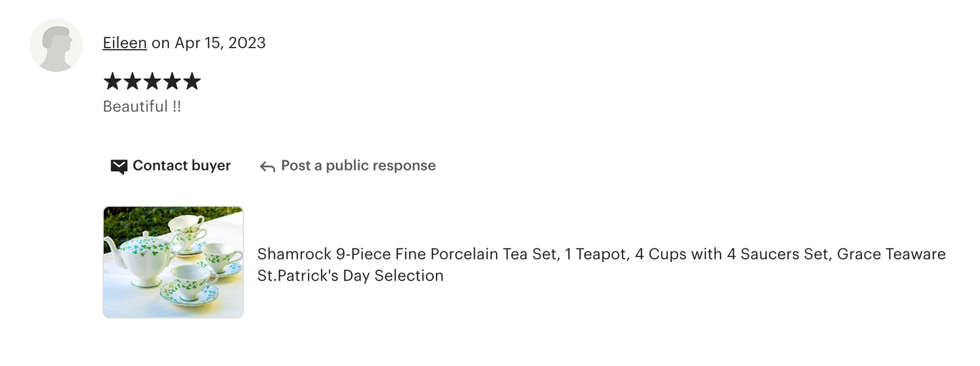The width and height of the screenshot is (980, 366).
Task: Click the fourth star of the rating
Action: pos(172,82)
